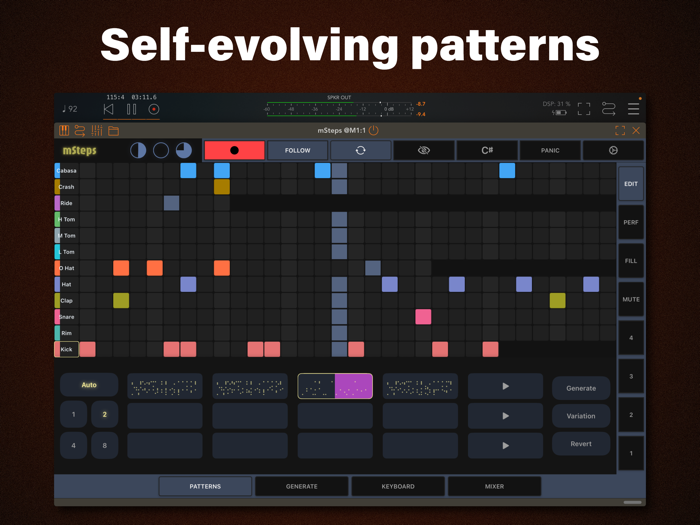Viewport: 700px width, 525px height.
Task: Rewind transport to the start
Action: [108, 109]
